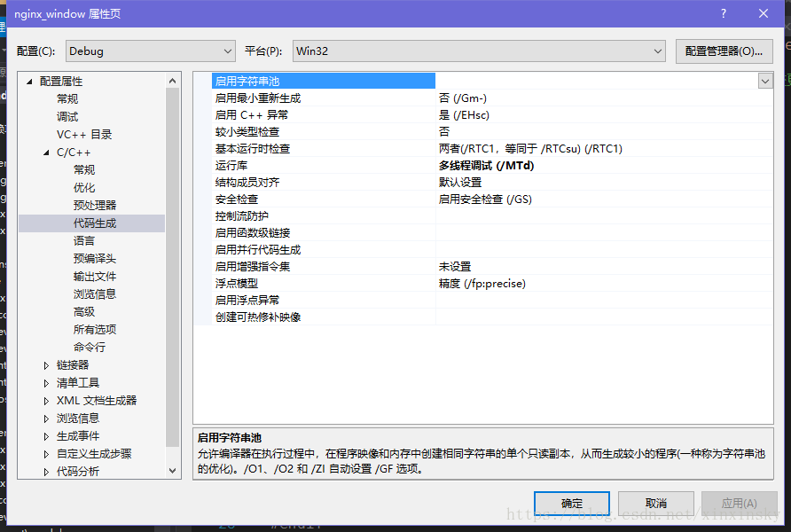Collapse the C/C++ tree node

(x=46, y=153)
